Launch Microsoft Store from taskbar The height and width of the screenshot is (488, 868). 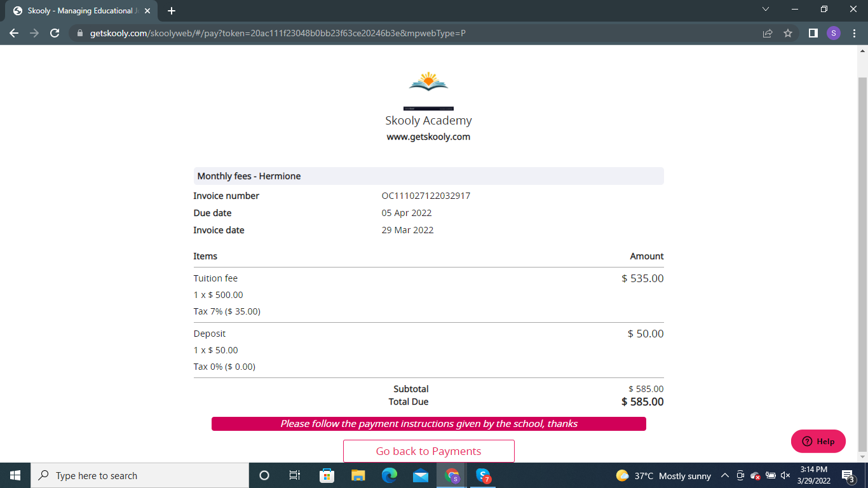[327, 475]
